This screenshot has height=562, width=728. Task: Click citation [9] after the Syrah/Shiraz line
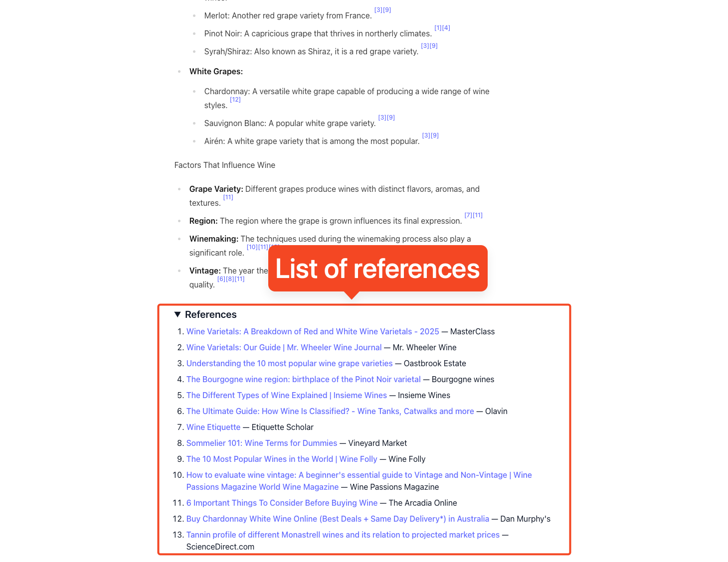click(434, 46)
